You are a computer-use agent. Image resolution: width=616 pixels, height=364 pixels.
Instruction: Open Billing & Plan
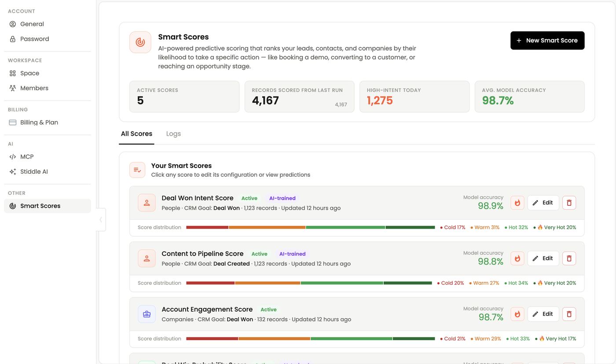tap(48, 122)
